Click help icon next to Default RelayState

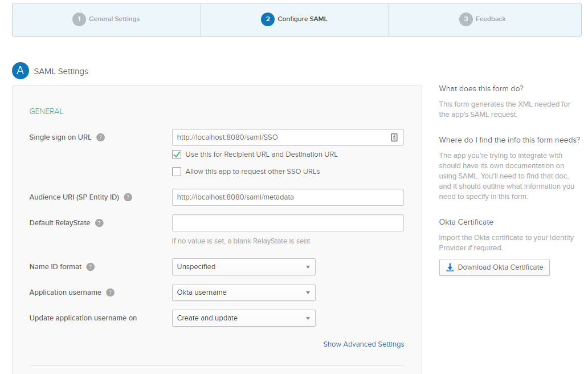pyautogui.click(x=99, y=223)
